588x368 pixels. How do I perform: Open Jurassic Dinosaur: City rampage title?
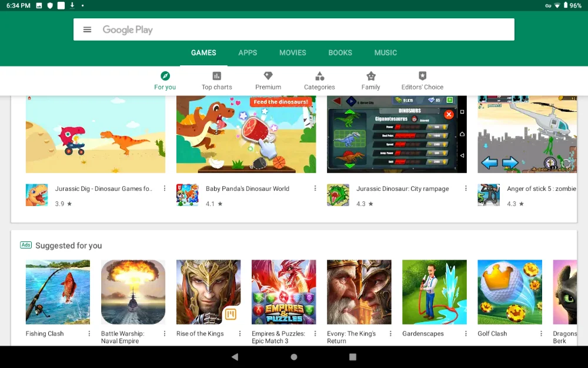pos(402,188)
